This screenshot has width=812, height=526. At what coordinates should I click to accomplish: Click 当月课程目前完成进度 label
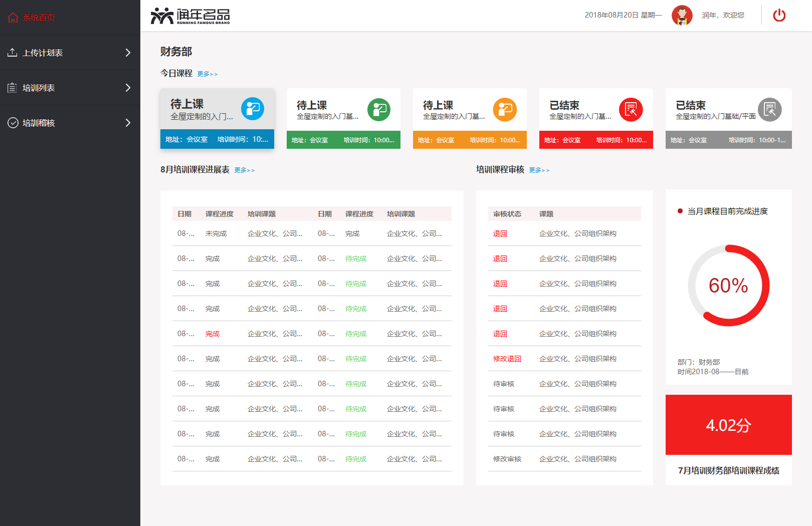pyautogui.click(x=728, y=211)
